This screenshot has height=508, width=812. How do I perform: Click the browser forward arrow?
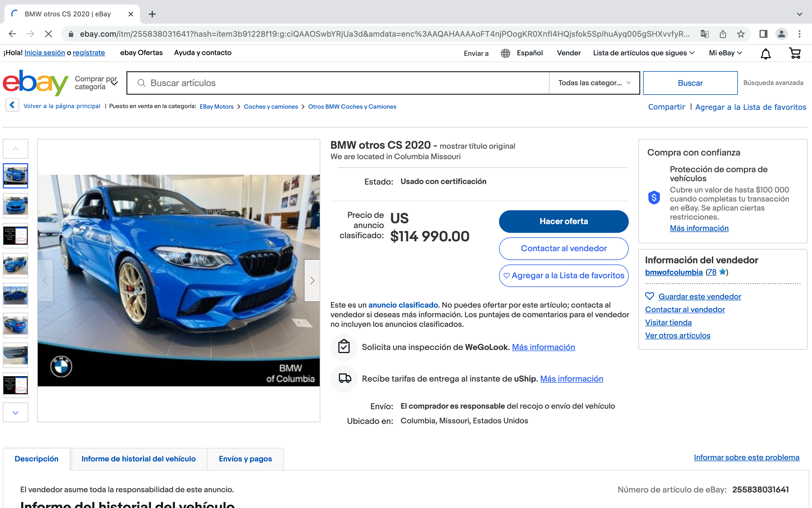[30, 34]
